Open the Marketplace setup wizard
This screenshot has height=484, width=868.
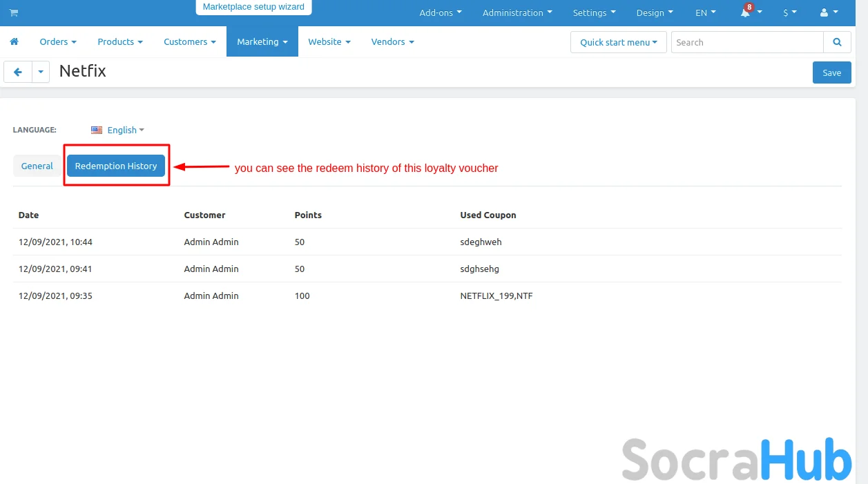pos(253,7)
